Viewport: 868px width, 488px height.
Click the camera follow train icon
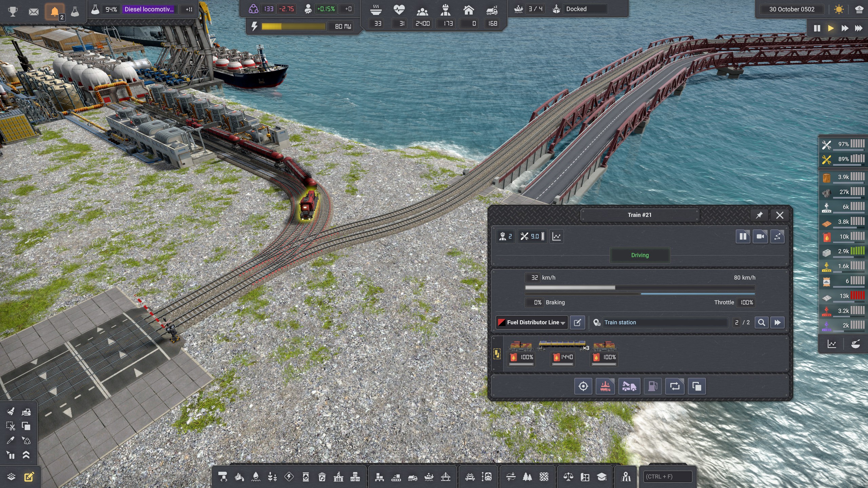[760, 237]
